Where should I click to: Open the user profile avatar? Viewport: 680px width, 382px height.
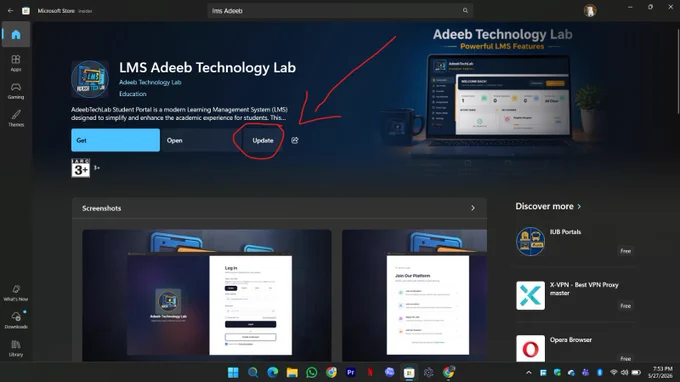[x=590, y=10]
